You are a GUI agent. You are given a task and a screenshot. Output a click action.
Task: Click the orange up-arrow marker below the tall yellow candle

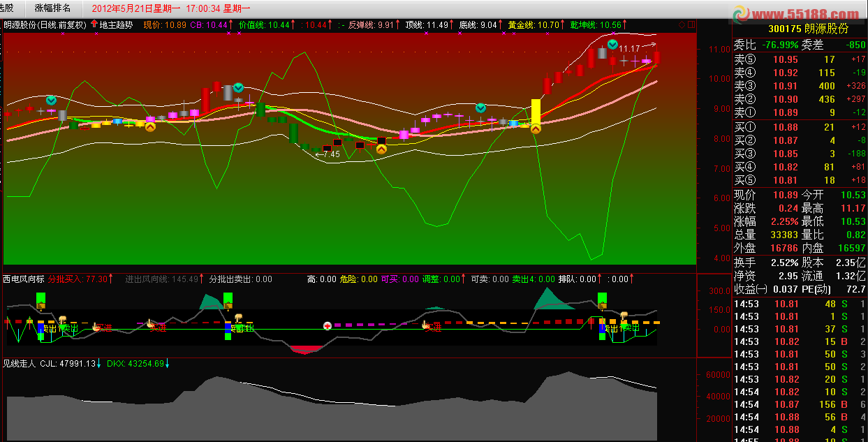[536, 128]
